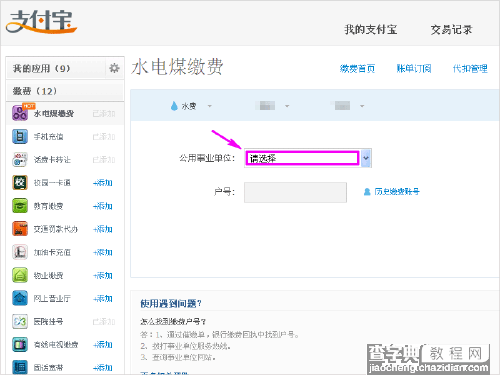
Task: Click the 手机充值 phone icon
Action: coord(20,136)
